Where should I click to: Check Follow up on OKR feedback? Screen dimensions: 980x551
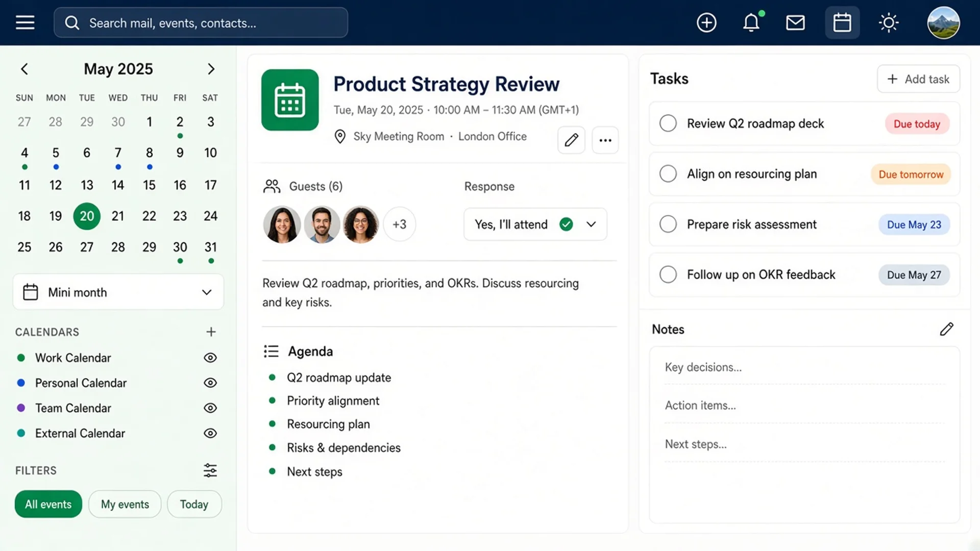(x=668, y=274)
